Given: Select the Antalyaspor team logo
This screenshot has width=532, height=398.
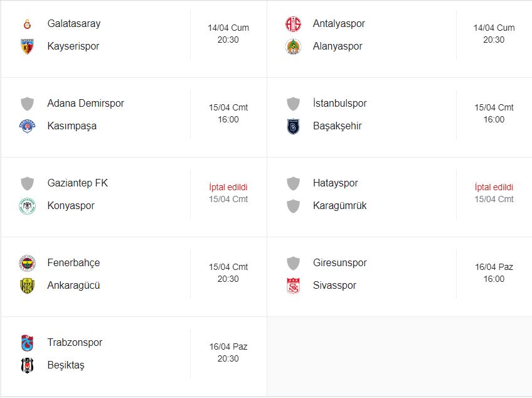Looking at the screenshot, I should pyautogui.click(x=293, y=24).
